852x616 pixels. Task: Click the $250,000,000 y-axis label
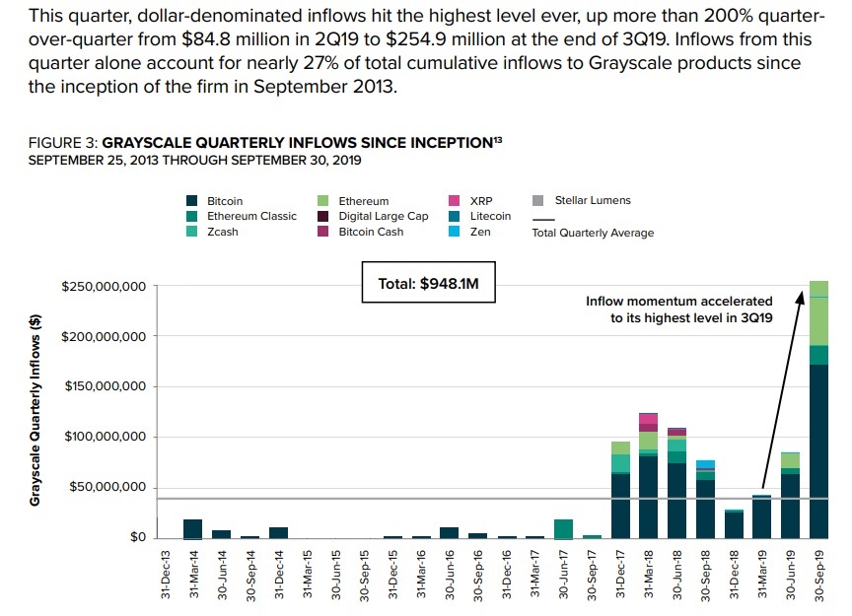coord(104,287)
